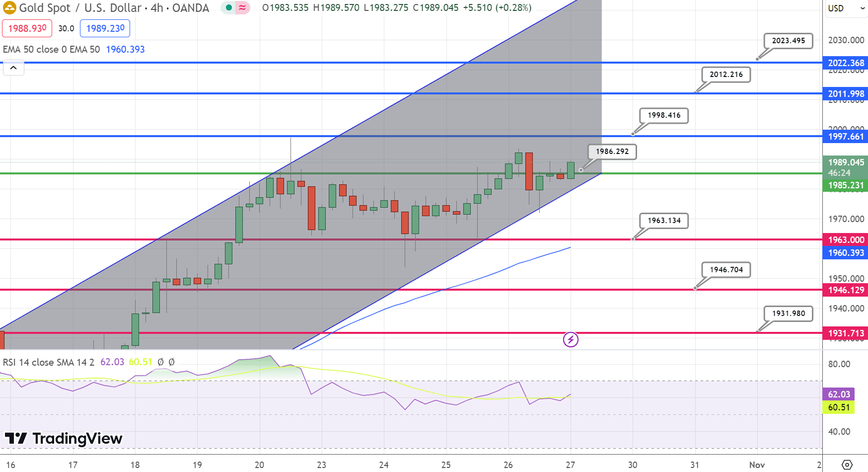Click the 1963.134 price callout
The height and width of the screenshot is (472, 868).
click(x=664, y=221)
